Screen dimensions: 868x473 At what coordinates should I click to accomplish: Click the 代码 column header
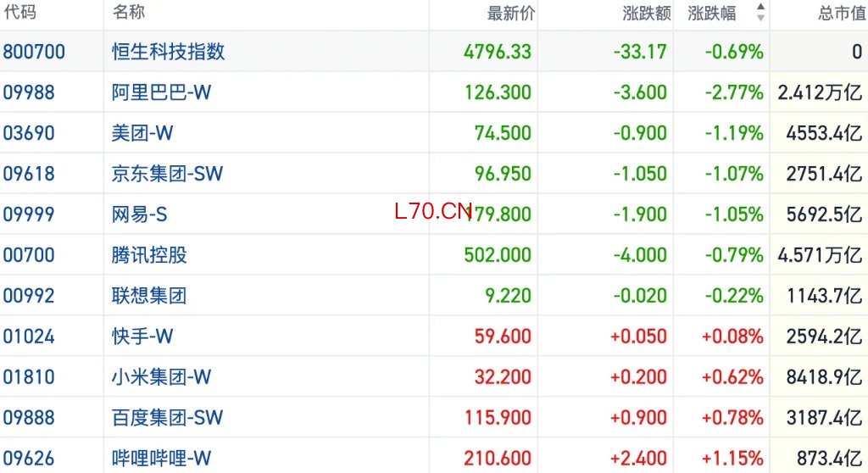[x=20, y=12]
